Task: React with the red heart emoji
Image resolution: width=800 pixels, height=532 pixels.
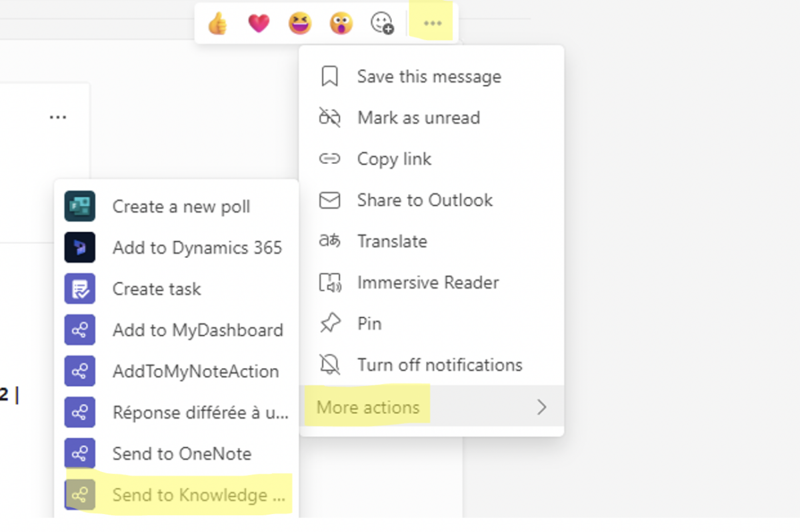Action: pos(259,24)
